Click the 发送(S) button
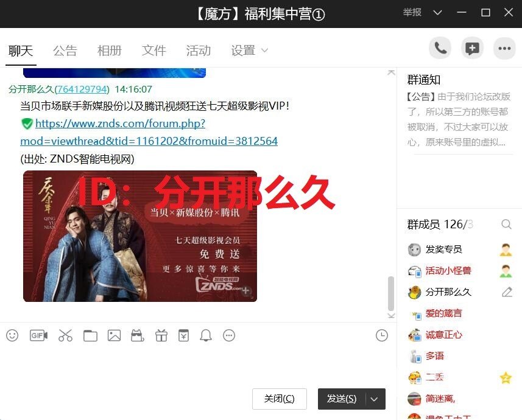 342,399
